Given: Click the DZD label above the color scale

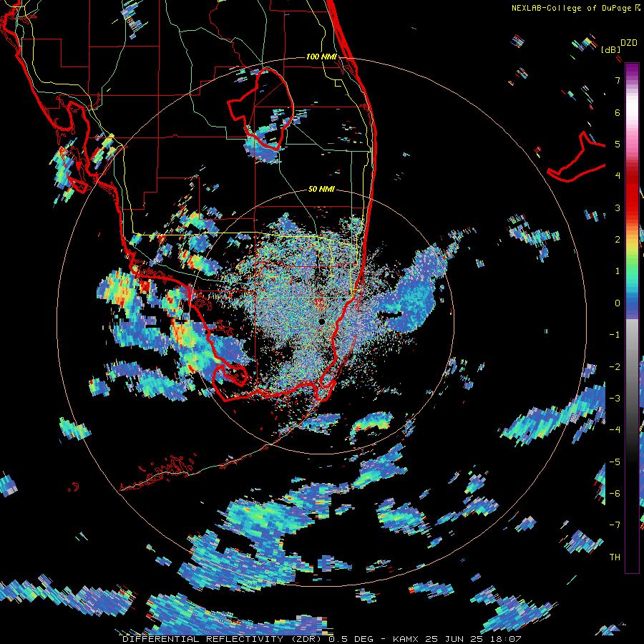Looking at the screenshot, I should coord(628,43).
